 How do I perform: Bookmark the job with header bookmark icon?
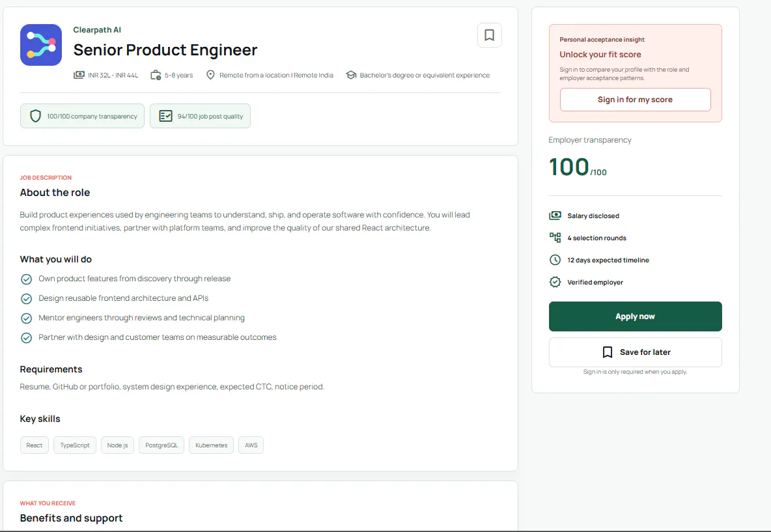coord(489,35)
